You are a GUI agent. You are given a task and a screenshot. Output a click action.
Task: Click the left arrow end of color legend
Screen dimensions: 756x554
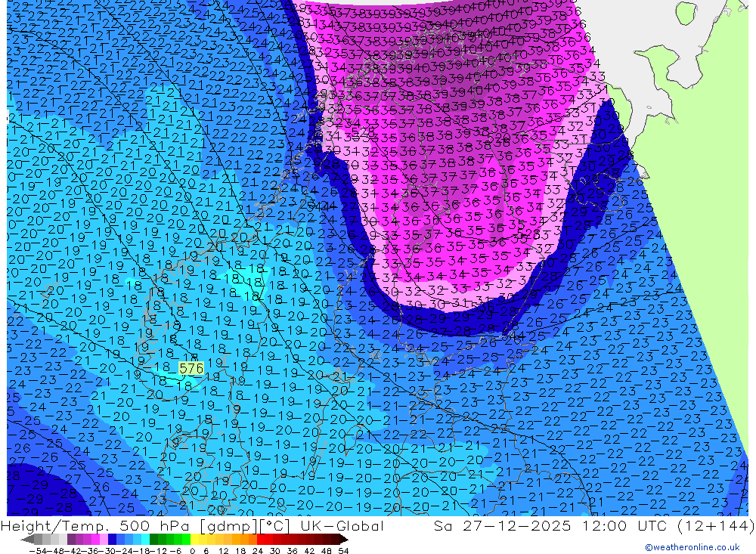pyautogui.click(x=27, y=540)
